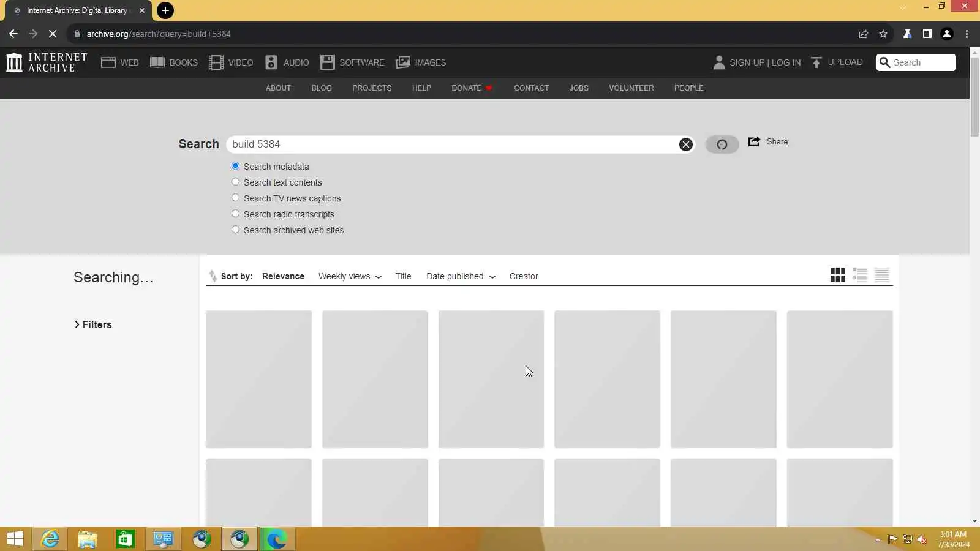Clear the search query with the X icon
This screenshot has height=551, width=980.
(x=686, y=144)
